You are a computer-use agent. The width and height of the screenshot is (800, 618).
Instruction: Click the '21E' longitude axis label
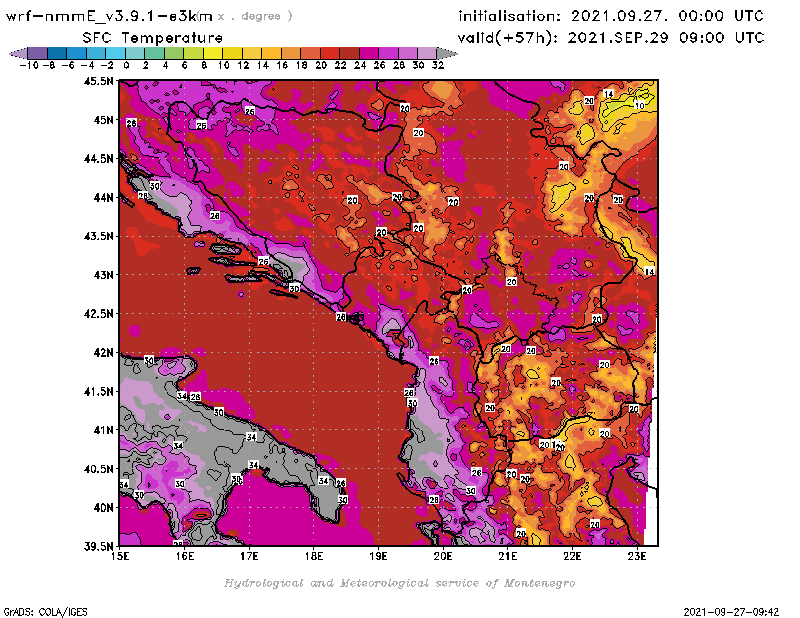pyautogui.click(x=508, y=556)
